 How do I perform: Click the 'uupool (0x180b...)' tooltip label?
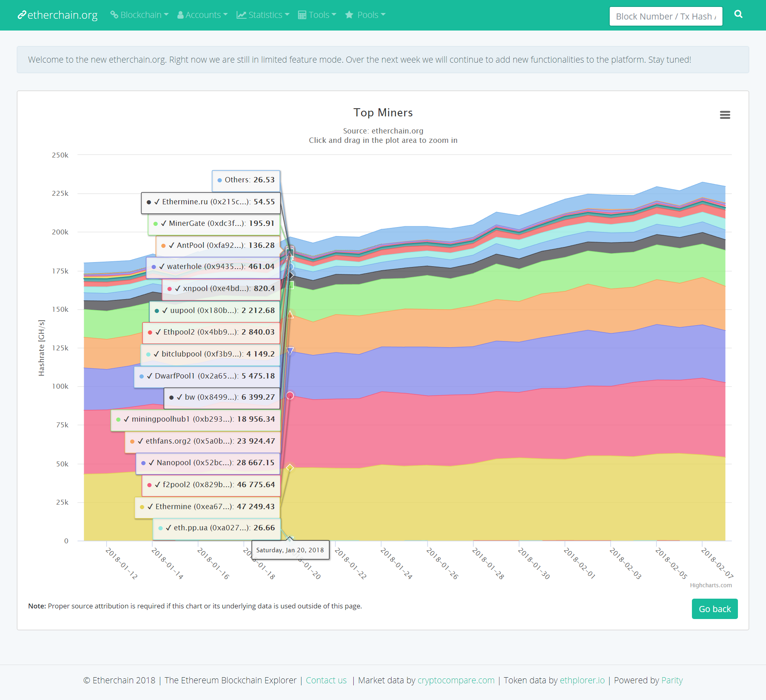(215, 311)
